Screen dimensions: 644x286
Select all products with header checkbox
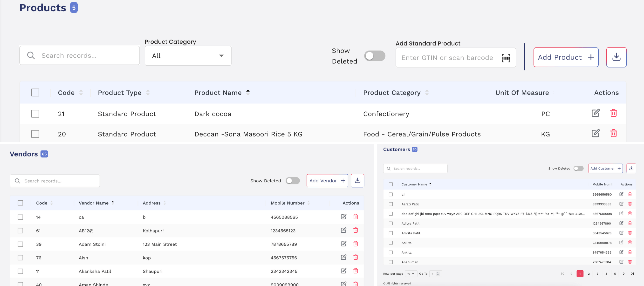35,93
